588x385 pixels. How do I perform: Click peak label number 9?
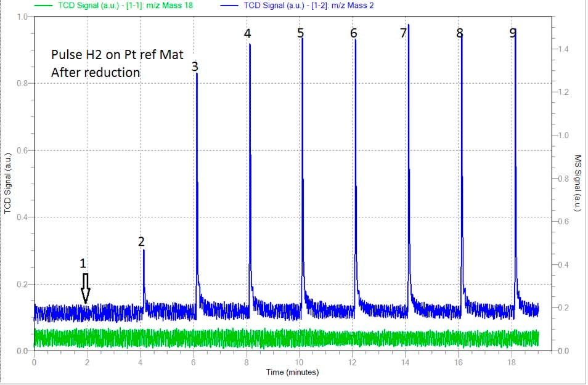tap(513, 33)
